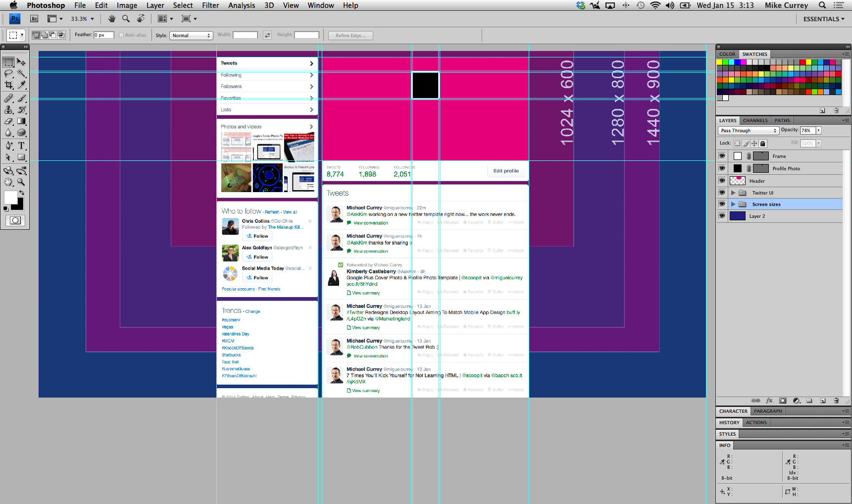Image resolution: width=852 pixels, height=504 pixels.
Task: Switch to the Actions tab
Action: tap(756, 422)
